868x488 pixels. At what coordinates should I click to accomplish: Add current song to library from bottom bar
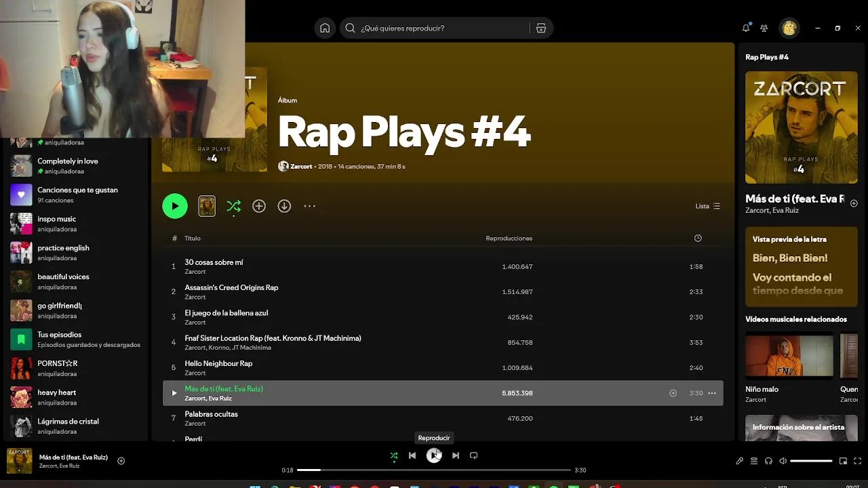click(x=121, y=461)
